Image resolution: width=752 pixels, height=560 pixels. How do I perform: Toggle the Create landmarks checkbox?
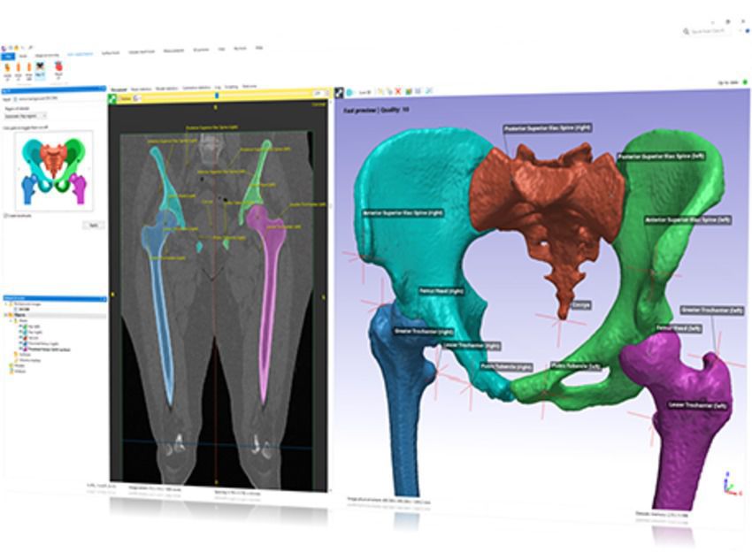click(6, 215)
